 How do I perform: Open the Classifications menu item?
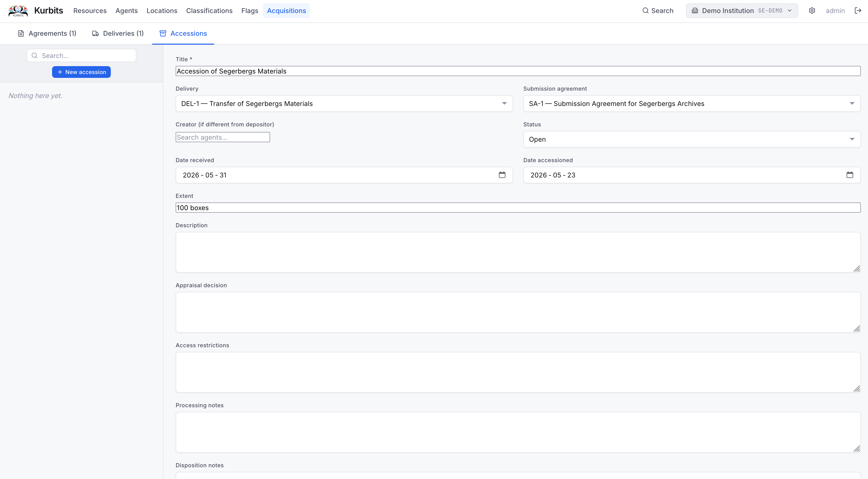click(x=209, y=11)
